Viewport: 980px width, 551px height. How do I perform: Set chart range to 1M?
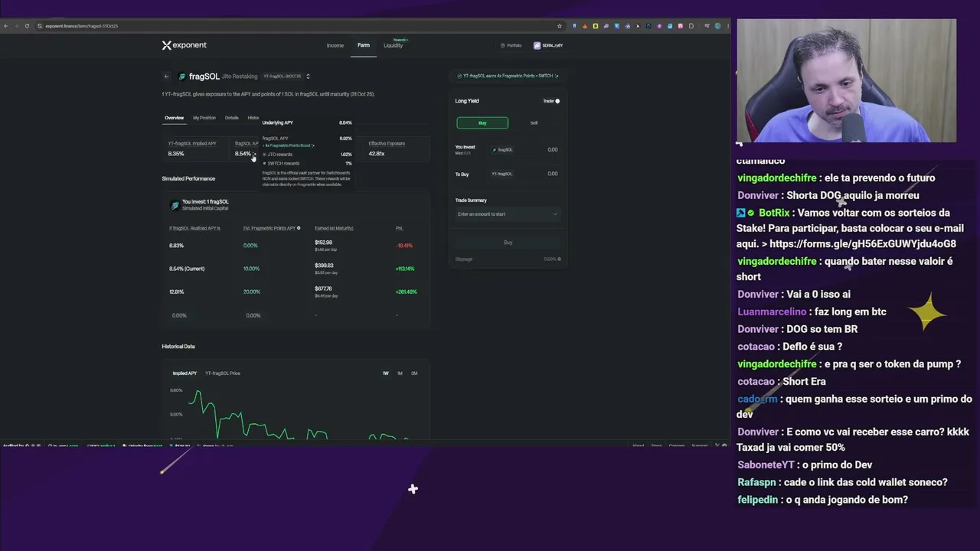click(x=400, y=373)
